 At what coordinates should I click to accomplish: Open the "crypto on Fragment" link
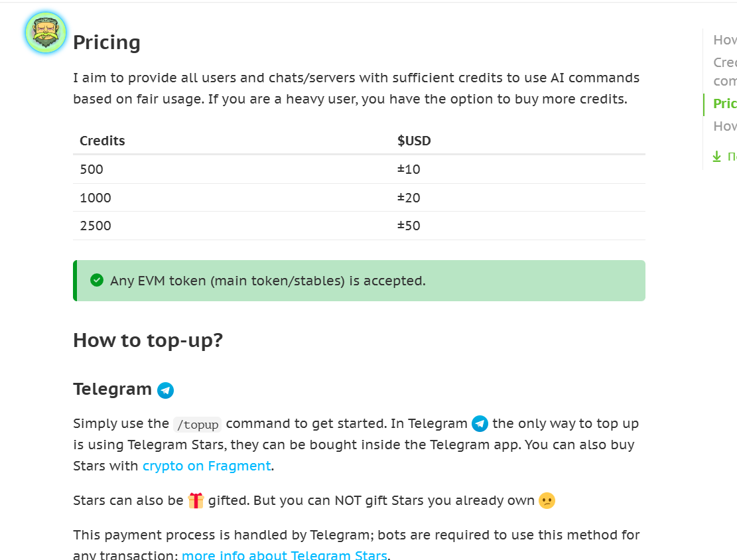pos(206,466)
